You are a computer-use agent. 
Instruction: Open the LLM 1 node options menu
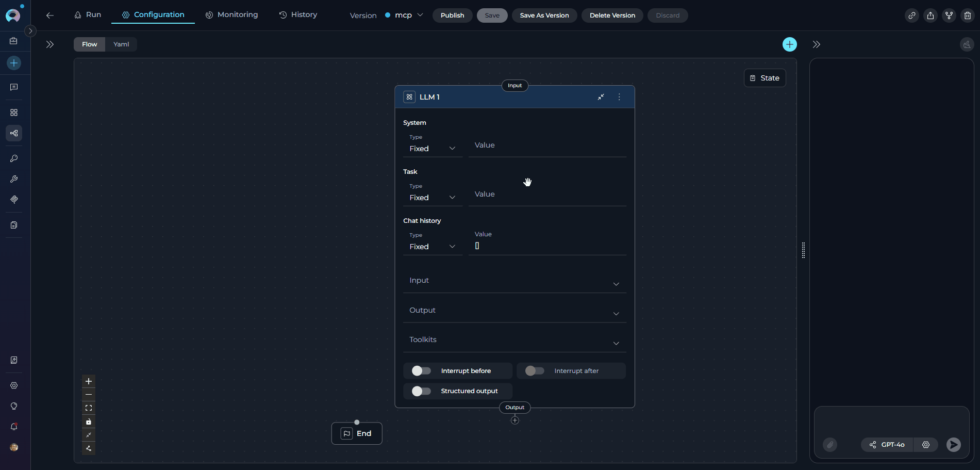coord(619,97)
